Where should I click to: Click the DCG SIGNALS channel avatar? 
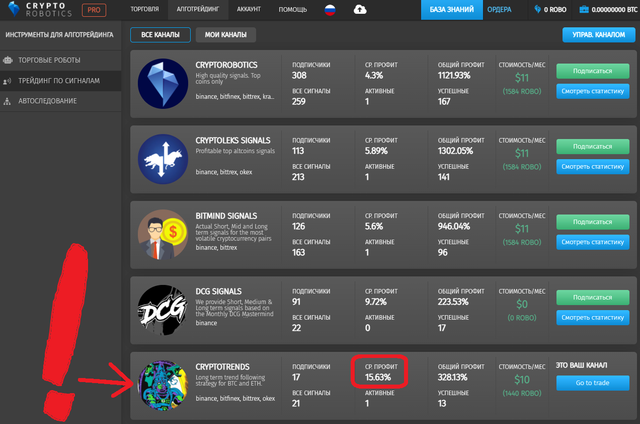pos(163,310)
